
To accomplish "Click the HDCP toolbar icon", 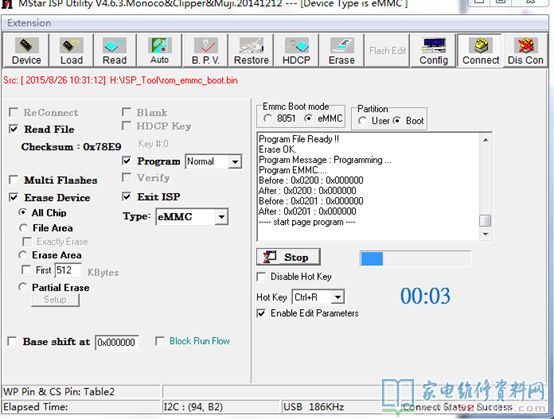I will point(296,51).
